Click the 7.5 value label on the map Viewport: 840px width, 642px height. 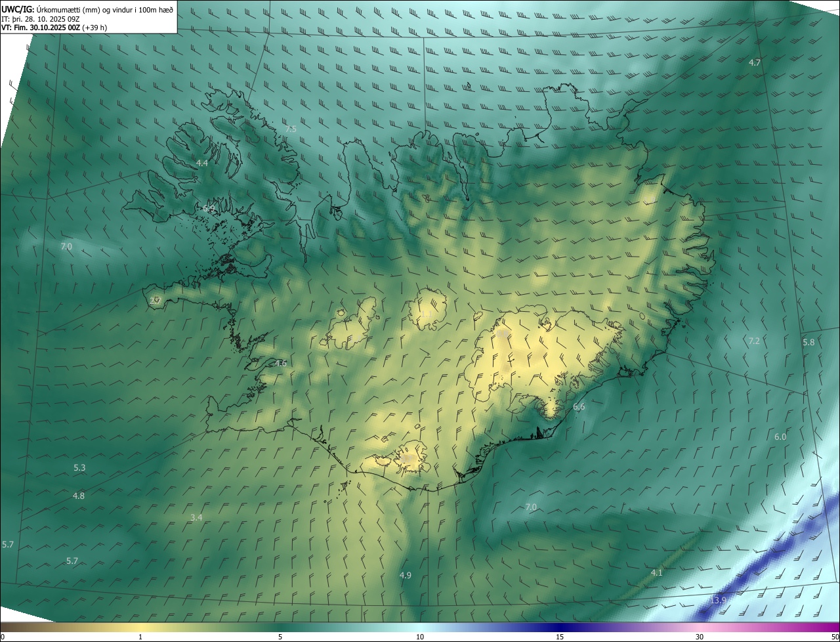coord(291,129)
